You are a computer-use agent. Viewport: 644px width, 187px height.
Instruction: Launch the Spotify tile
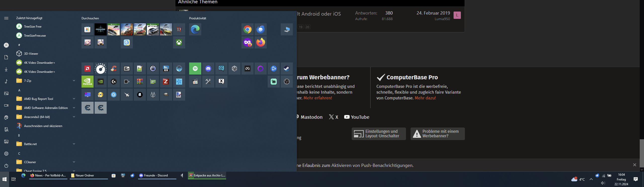pyautogui.click(x=195, y=69)
